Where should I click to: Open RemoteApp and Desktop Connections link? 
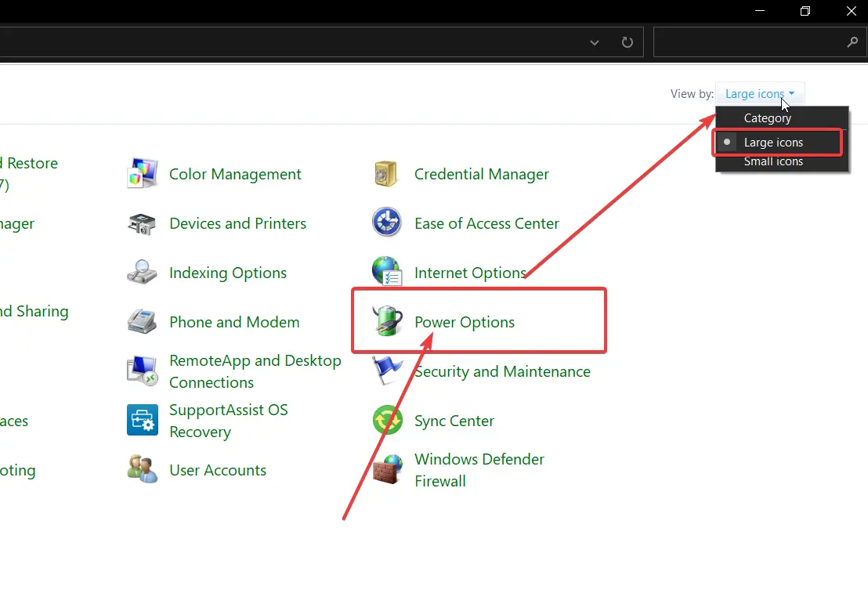[255, 371]
